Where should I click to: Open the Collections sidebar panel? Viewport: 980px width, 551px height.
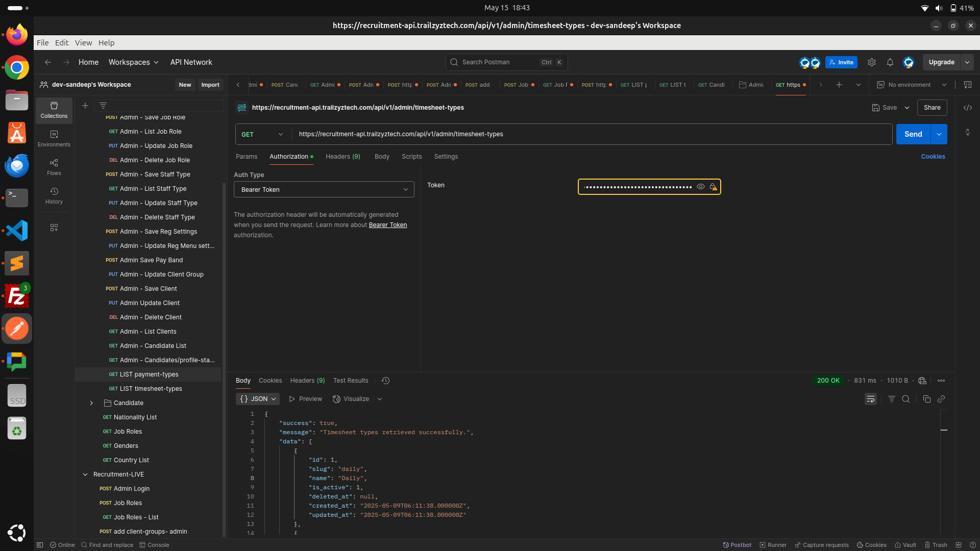point(54,110)
